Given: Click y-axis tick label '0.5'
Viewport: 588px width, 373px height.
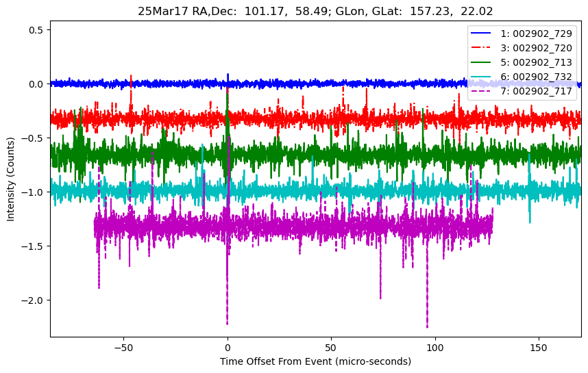Looking at the screenshot, I should point(36,30).
